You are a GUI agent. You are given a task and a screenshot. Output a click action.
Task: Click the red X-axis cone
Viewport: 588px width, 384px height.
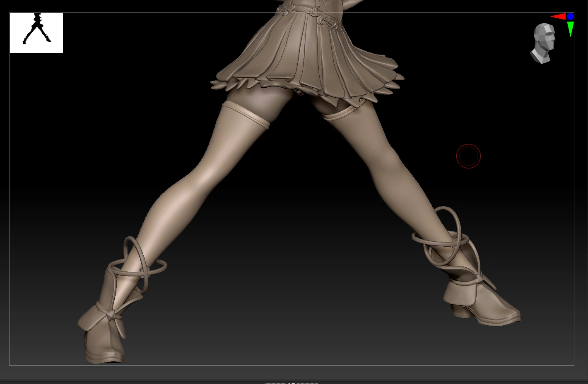tap(558, 17)
